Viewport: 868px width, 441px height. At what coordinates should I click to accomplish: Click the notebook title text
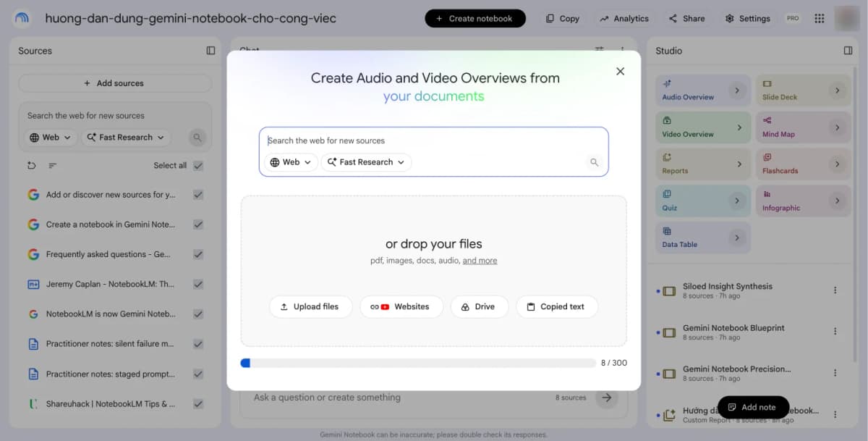190,18
